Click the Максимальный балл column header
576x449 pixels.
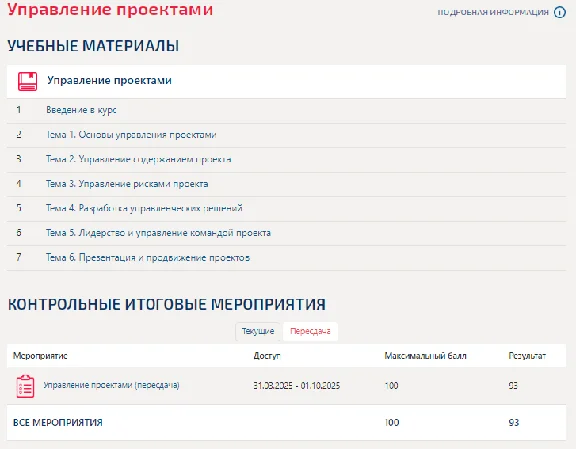click(425, 356)
